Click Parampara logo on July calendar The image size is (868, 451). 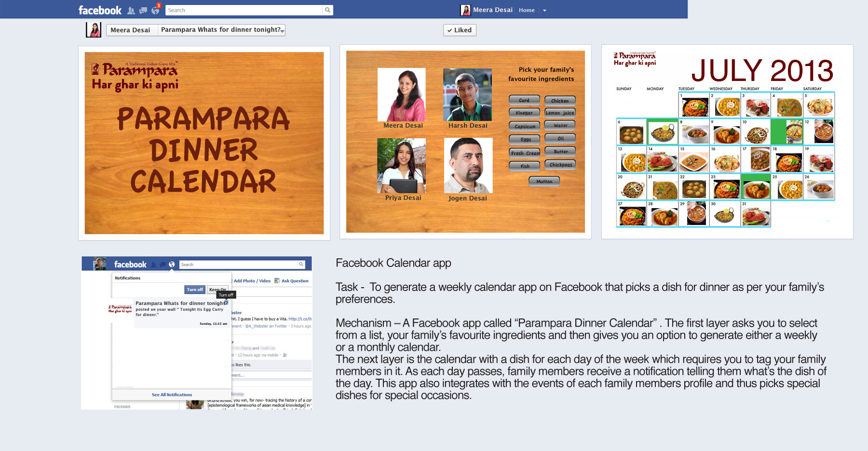tap(635, 59)
